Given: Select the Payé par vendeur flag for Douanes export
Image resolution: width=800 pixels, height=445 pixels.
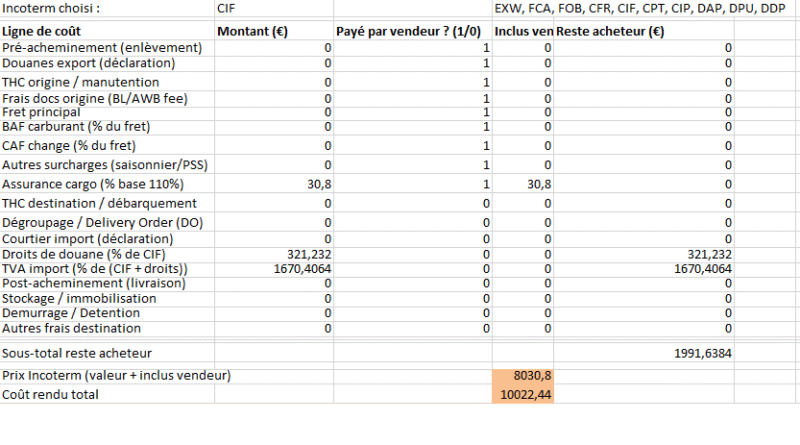Looking at the screenshot, I should (413, 63).
